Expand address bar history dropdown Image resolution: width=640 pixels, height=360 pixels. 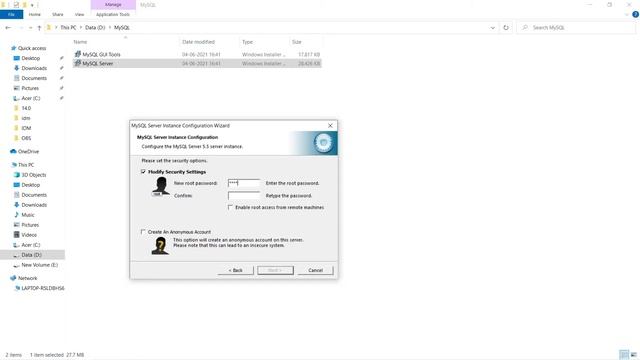(493, 28)
